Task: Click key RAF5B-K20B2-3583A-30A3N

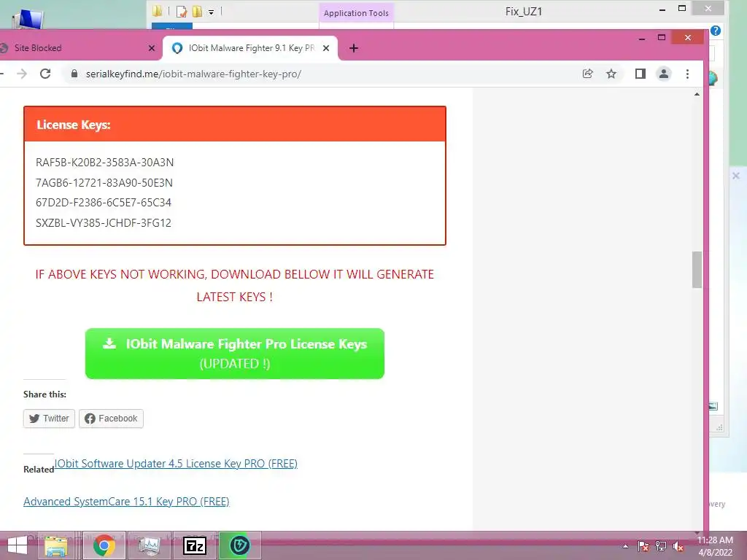Action: pos(105,163)
